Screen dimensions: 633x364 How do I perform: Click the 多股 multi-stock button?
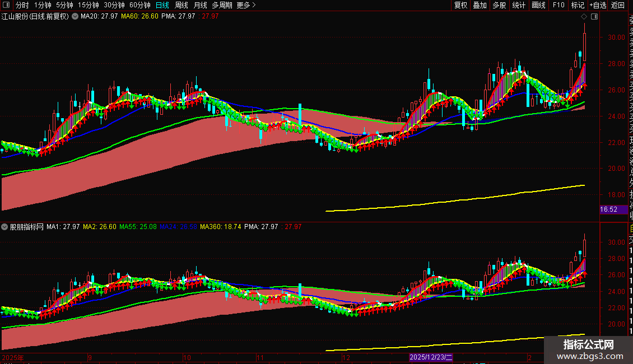pos(499,5)
